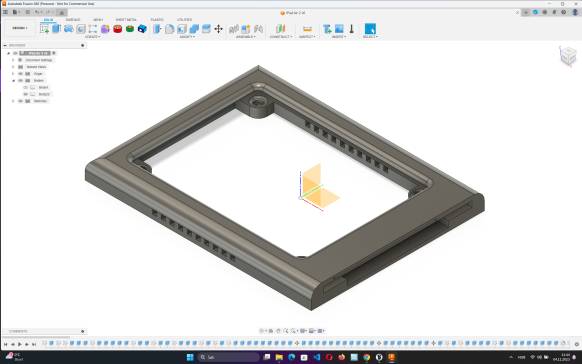
Task: Expand the Named Views node
Action: [13, 67]
